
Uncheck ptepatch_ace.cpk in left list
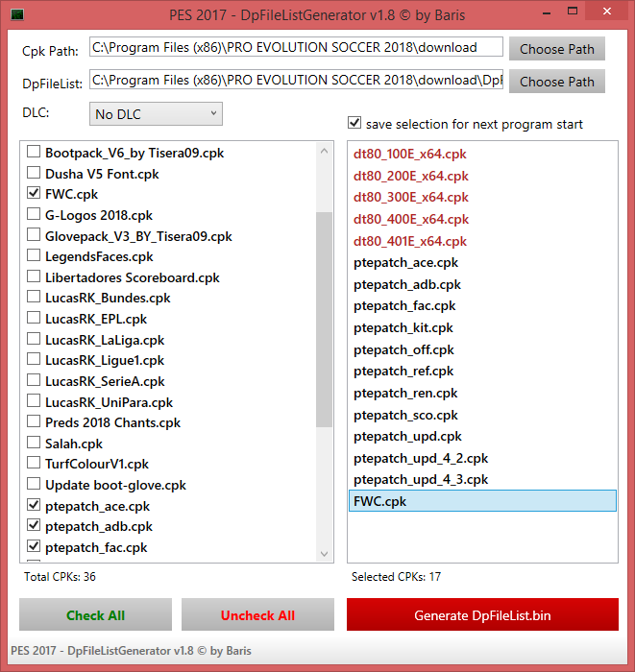point(34,505)
